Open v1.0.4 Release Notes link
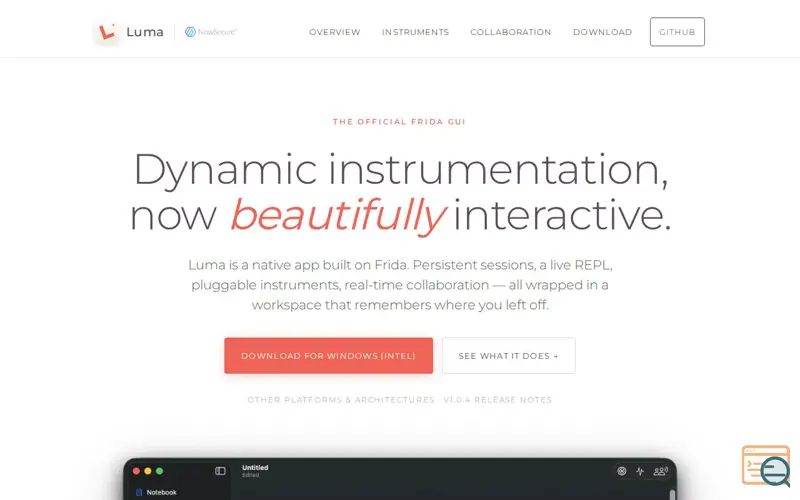800x500 pixels. tap(498, 400)
